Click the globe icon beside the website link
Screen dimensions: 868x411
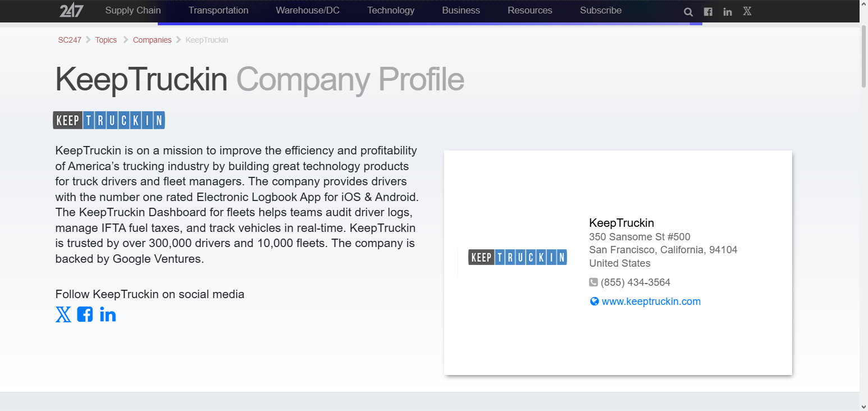(595, 302)
